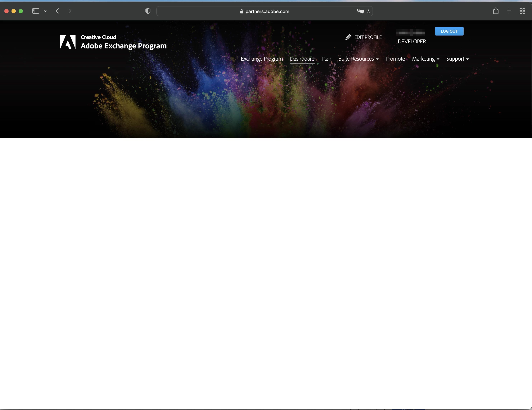Expand the Support dropdown menu
Screen dimensions: 532x410
pos(457,59)
